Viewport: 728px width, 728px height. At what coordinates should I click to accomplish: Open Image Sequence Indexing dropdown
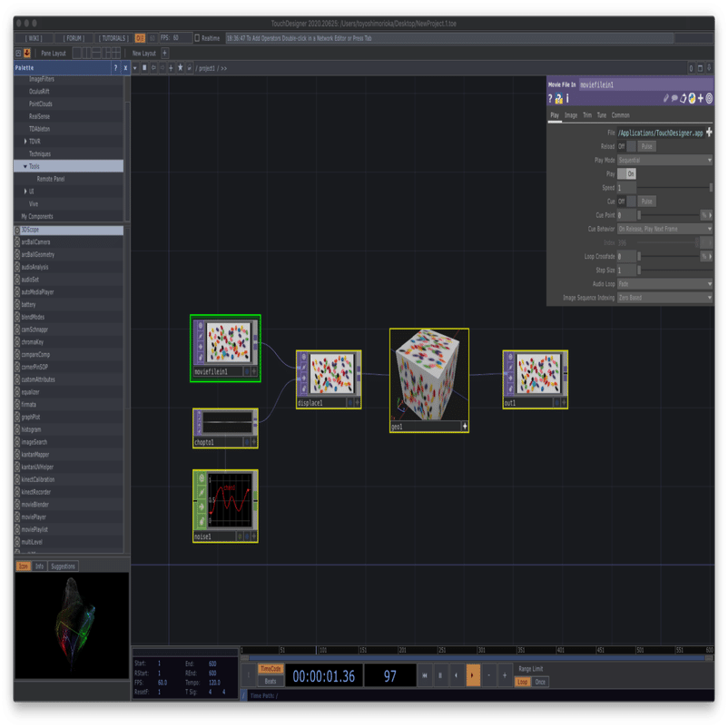(x=664, y=298)
